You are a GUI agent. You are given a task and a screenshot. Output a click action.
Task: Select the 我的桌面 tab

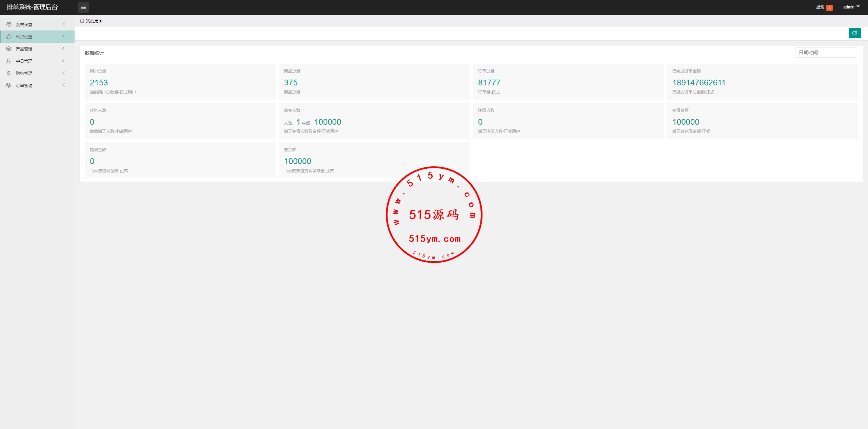[x=94, y=21]
